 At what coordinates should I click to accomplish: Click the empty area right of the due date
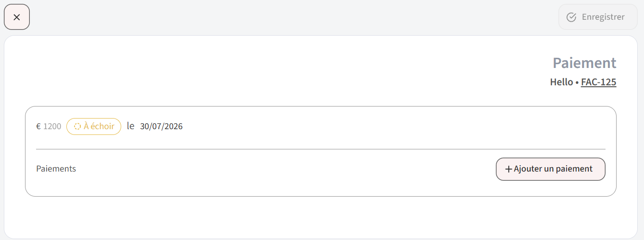click(394, 126)
